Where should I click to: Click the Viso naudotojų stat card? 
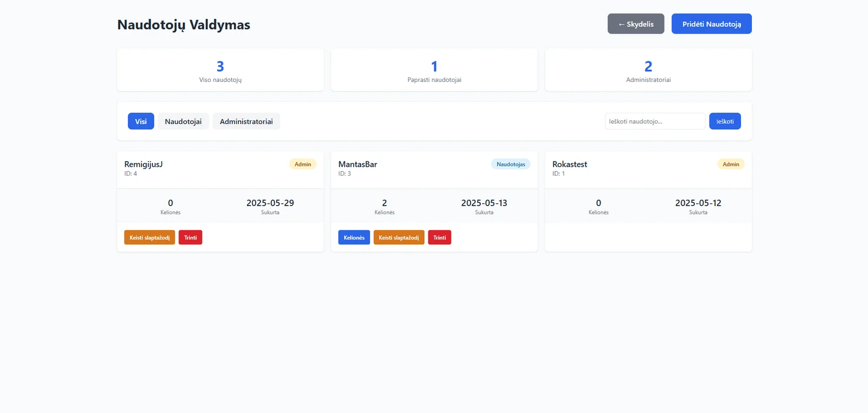[220, 70]
